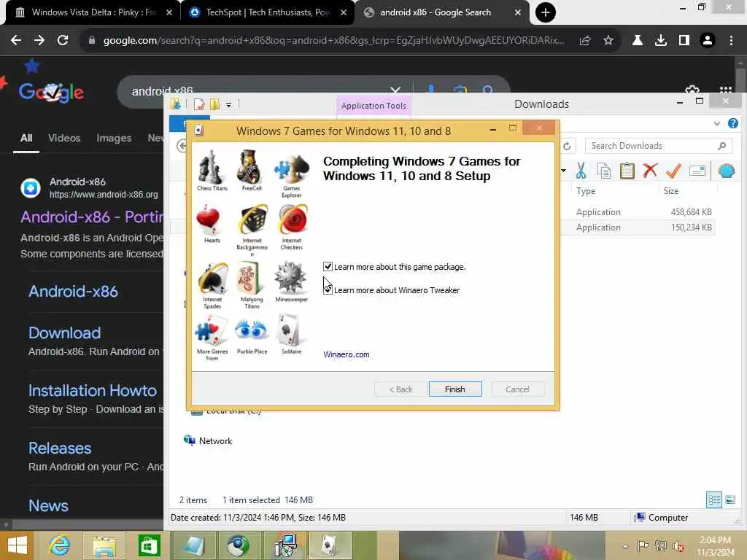
Task: Click the Mahjong Titans icon
Action: (251, 279)
